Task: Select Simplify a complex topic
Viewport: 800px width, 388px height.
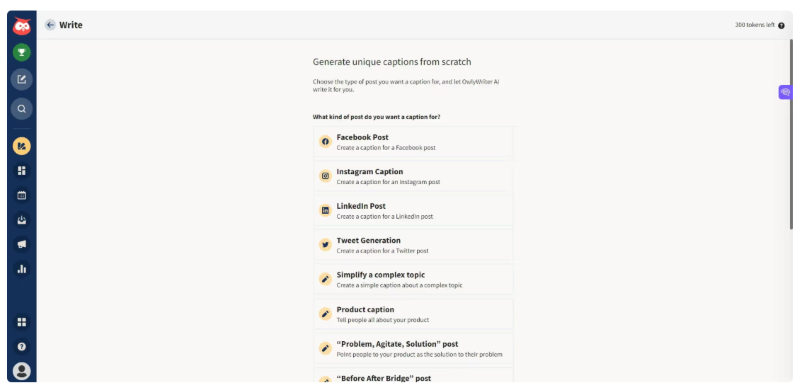Action: pyautogui.click(x=413, y=280)
